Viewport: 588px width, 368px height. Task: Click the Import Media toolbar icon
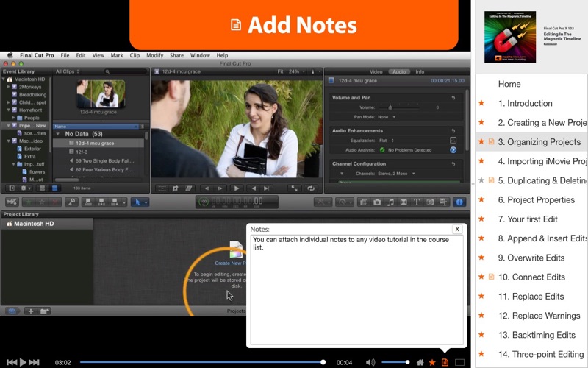tap(12, 202)
